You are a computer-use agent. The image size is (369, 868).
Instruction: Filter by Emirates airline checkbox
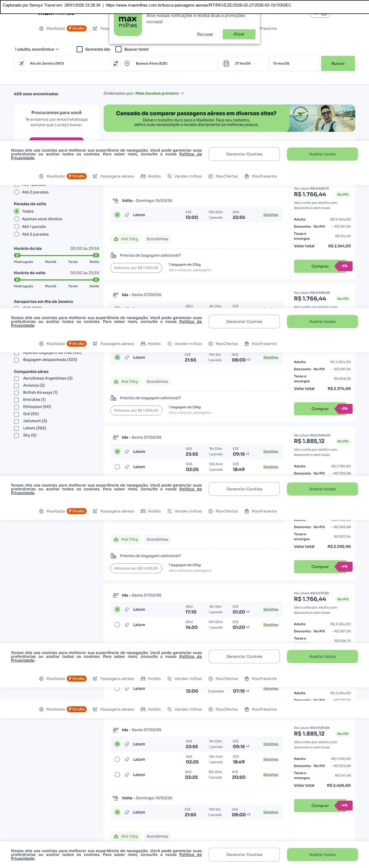[16, 400]
